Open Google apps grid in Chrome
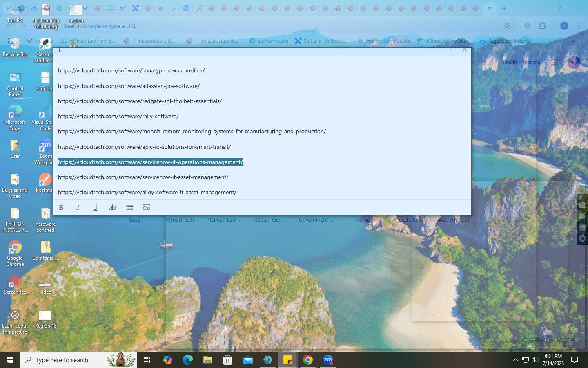Screen dimensions: 588x368 555,63
